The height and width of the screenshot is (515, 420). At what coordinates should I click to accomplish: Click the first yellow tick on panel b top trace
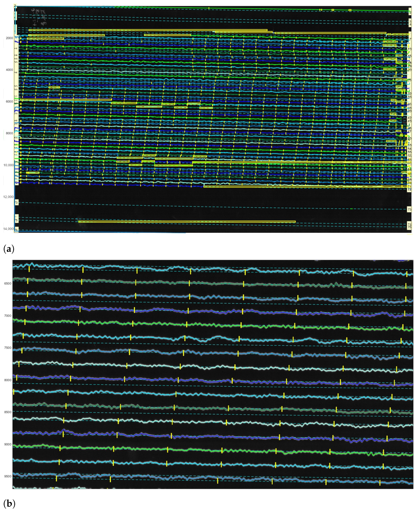pyautogui.click(x=29, y=269)
